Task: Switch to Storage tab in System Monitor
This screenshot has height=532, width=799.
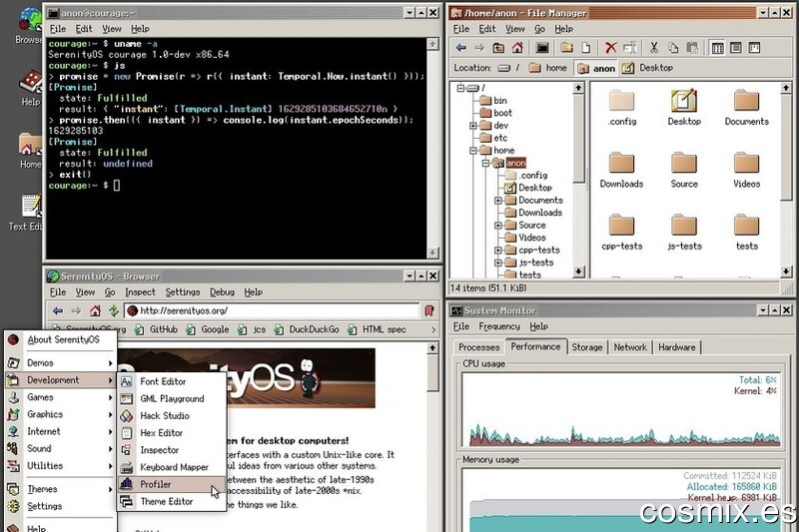Action: pyautogui.click(x=587, y=347)
